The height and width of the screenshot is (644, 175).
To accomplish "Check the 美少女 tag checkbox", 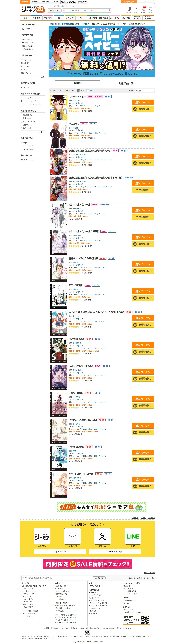I will click(22, 128).
